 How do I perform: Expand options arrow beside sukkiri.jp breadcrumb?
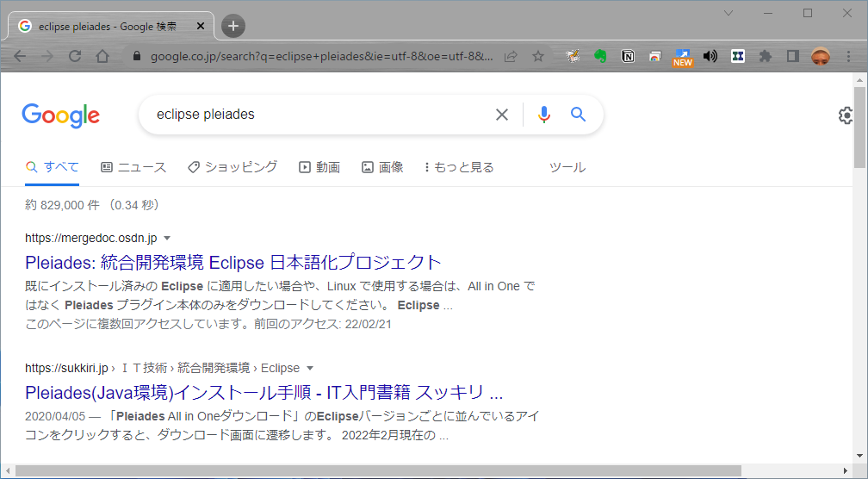tap(310, 368)
